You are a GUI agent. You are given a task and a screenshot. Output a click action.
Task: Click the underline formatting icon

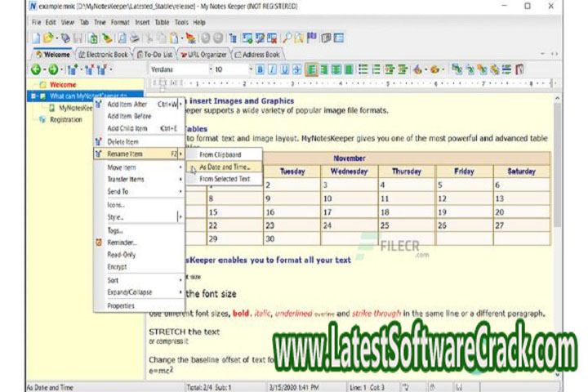[285, 70]
